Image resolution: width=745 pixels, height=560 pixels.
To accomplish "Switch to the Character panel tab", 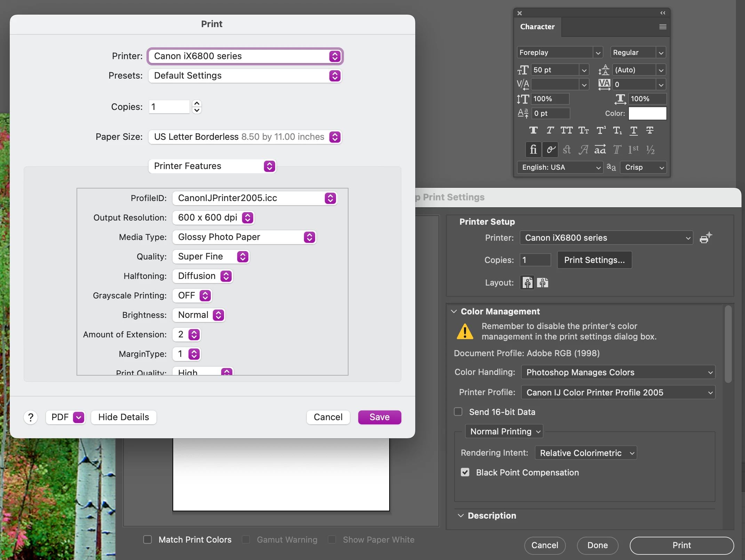I will [537, 27].
